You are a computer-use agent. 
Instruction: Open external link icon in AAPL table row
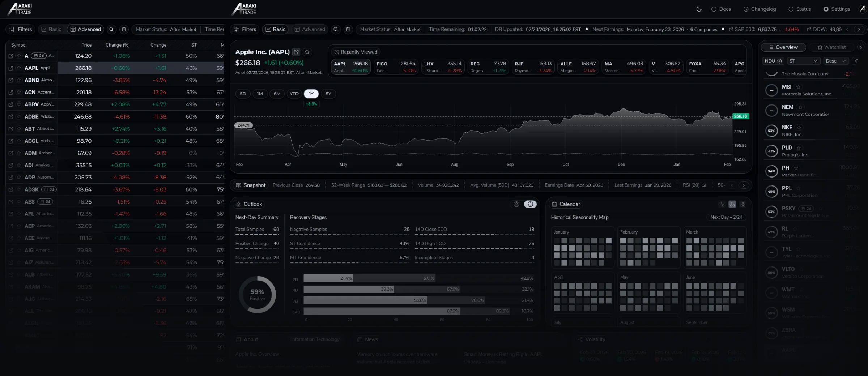click(x=11, y=68)
